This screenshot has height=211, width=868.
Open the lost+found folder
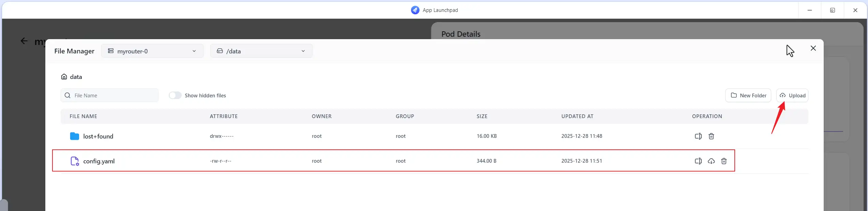coord(98,136)
